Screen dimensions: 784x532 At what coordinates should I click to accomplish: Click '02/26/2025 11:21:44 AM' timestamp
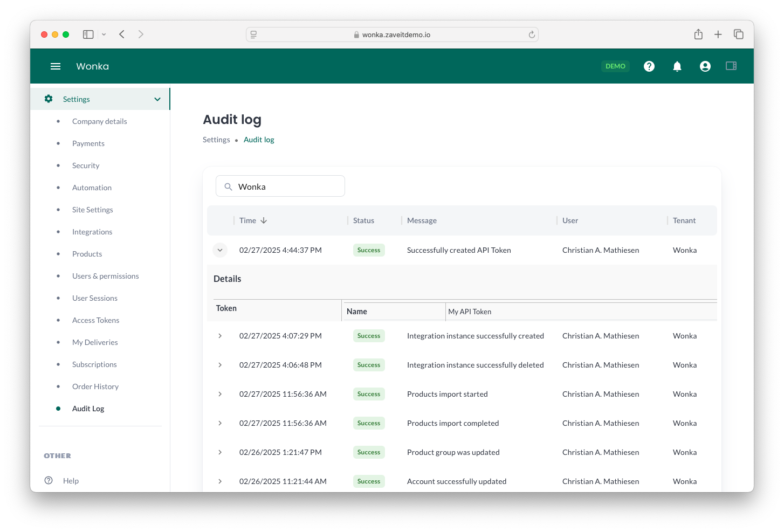(x=283, y=481)
